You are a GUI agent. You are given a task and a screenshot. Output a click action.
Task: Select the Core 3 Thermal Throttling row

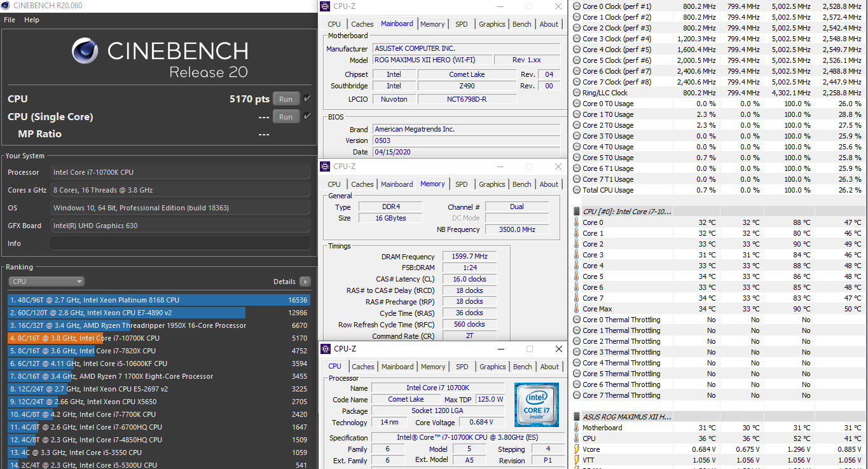(x=719, y=352)
